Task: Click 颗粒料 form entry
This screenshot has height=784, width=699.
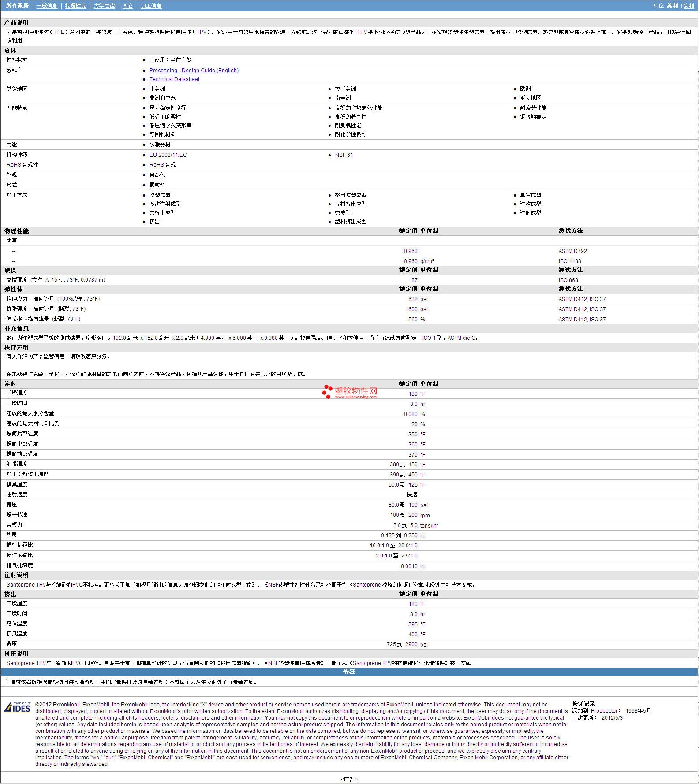Action: pos(157,185)
